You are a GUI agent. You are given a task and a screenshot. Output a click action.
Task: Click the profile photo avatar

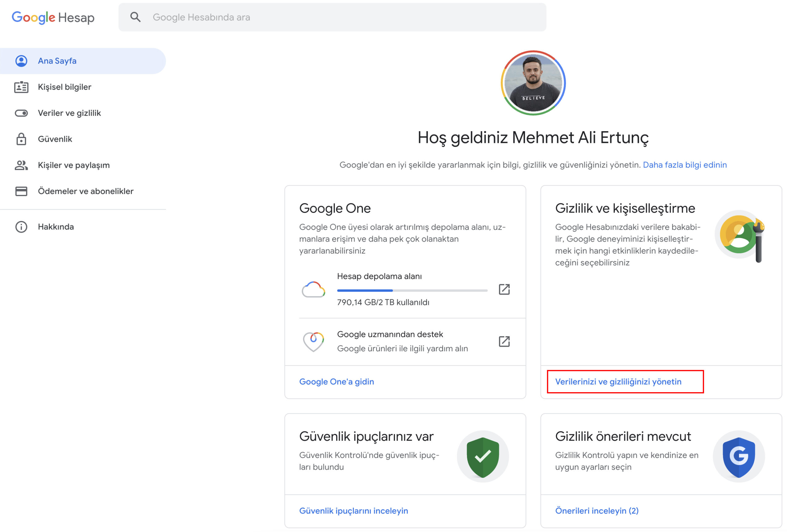533,83
